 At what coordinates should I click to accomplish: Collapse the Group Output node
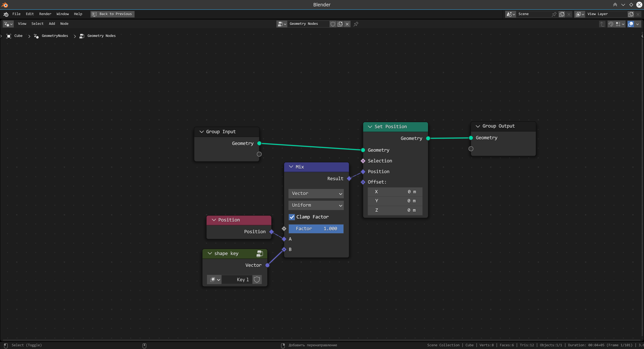tap(478, 126)
